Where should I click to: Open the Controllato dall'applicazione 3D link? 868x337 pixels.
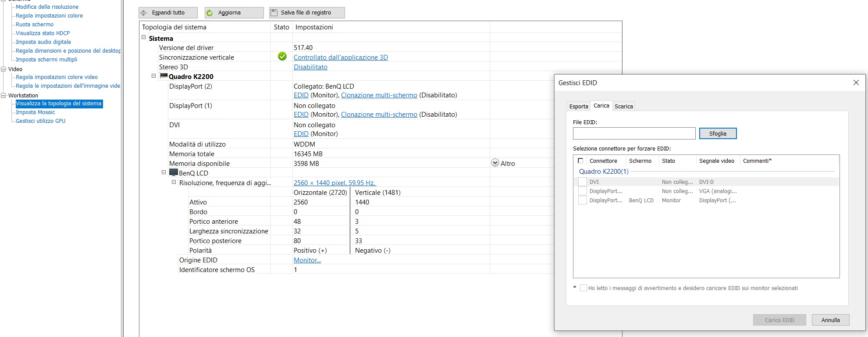point(340,57)
